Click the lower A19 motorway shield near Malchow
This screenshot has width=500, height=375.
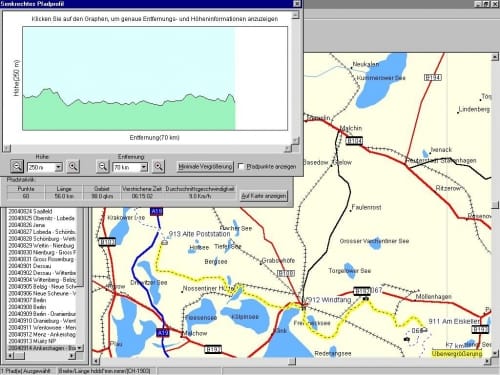pyautogui.click(x=163, y=332)
